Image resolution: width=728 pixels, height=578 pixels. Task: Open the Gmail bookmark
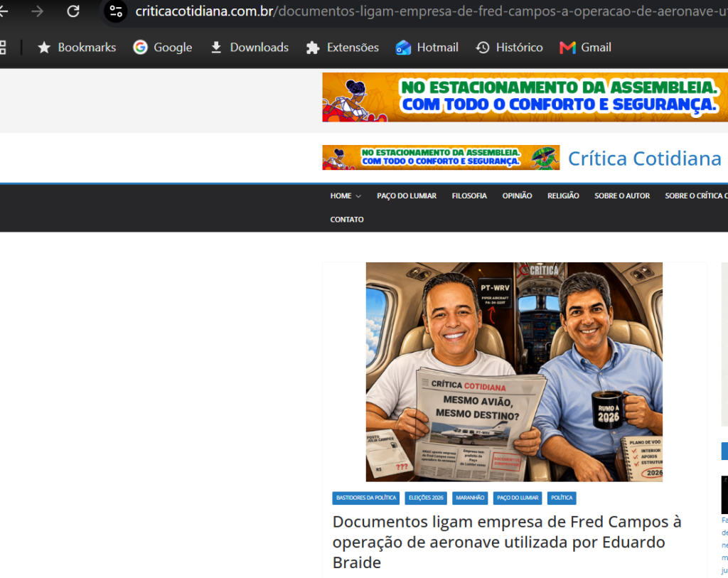586,48
